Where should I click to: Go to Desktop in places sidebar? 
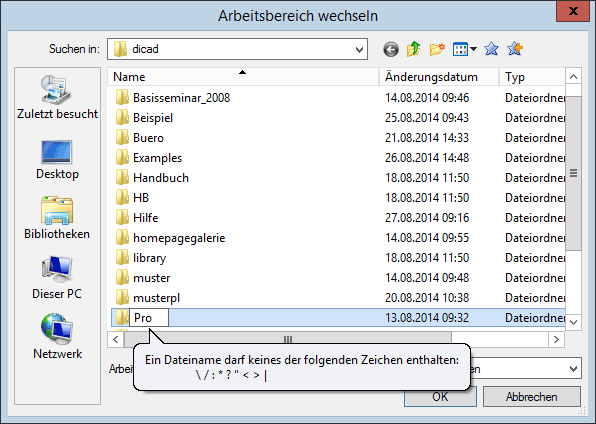pos(57,160)
